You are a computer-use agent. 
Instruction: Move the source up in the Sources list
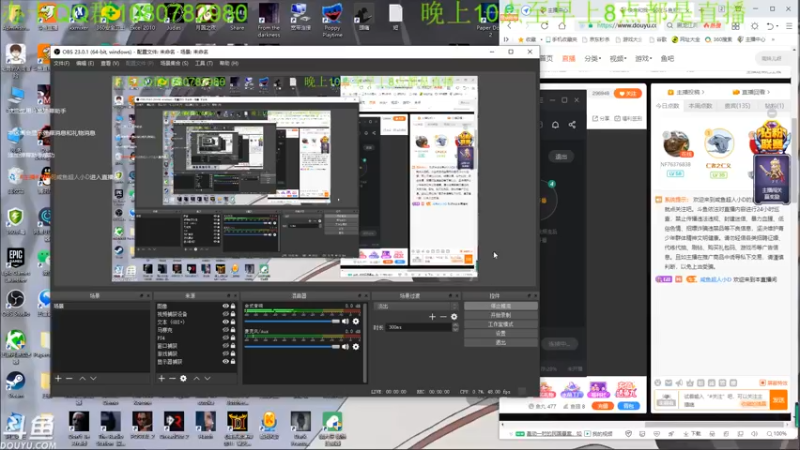[x=196, y=379]
